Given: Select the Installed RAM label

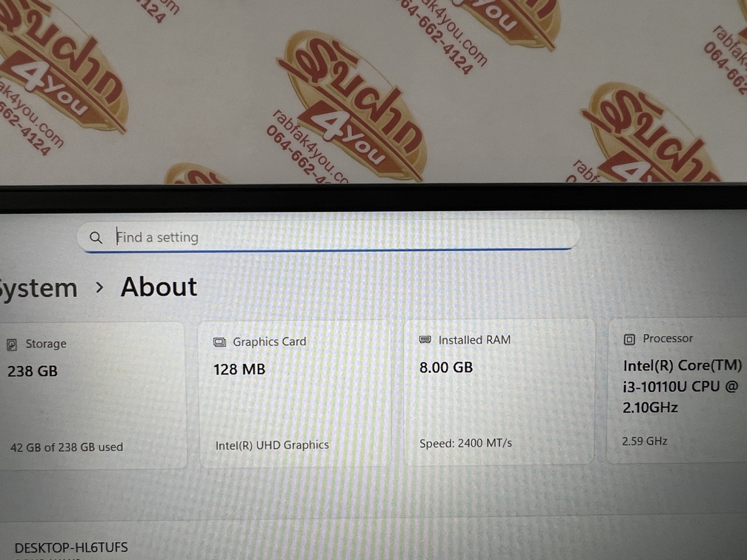Looking at the screenshot, I should 474,339.
